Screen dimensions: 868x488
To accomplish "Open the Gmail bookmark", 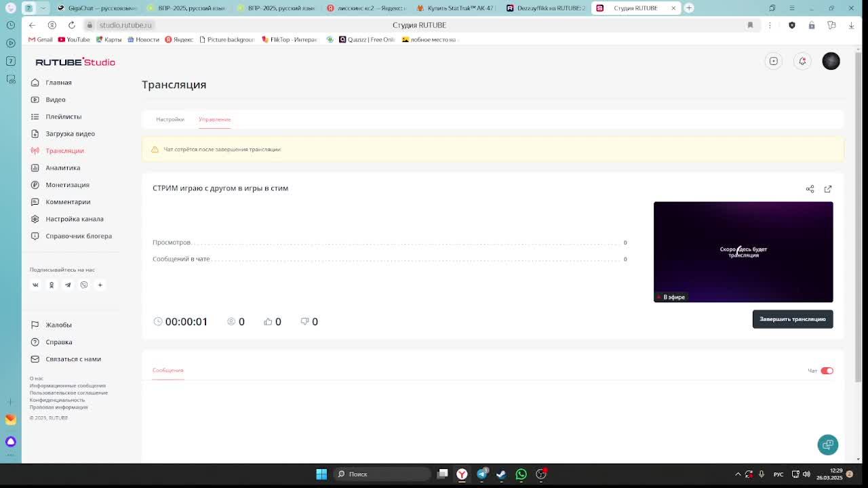I will coord(40,39).
